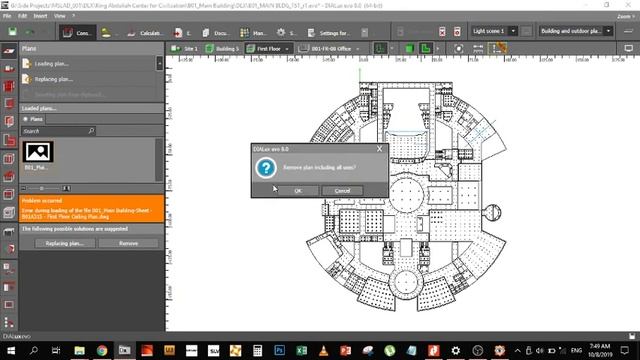This screenshot has height=360, width=640.
Task: Select the fifth icon in the left sidebar
Action: [x=9, y=121]
